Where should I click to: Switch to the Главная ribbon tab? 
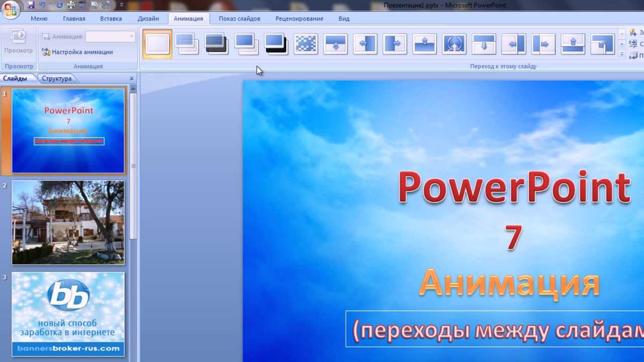pyautogui.click(x=74, y=19)
